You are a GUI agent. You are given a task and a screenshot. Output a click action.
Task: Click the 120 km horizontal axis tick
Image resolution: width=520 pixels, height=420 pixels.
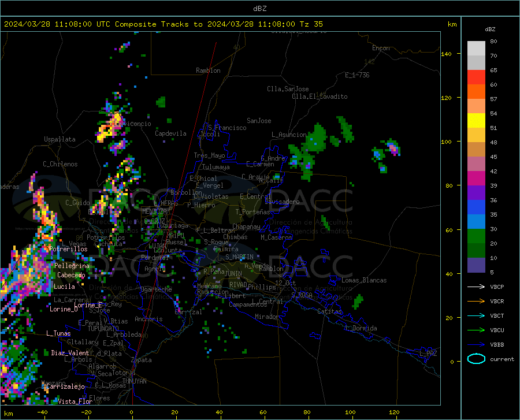tap(394, 412)
